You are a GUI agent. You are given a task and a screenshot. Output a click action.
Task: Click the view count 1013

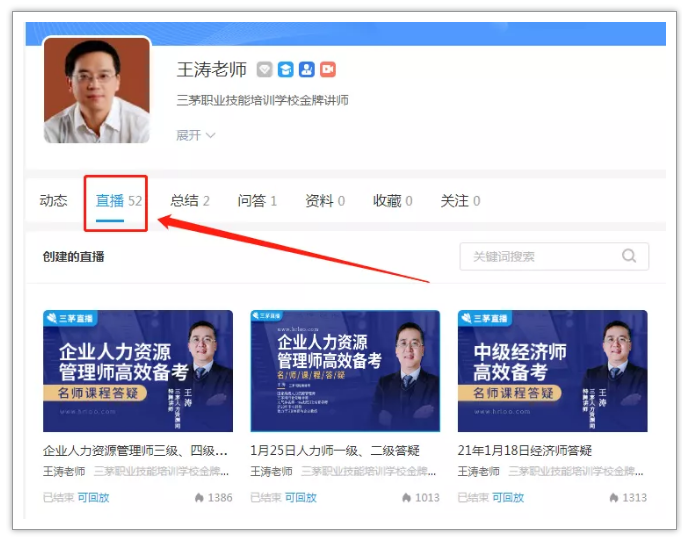pos(427,497)
